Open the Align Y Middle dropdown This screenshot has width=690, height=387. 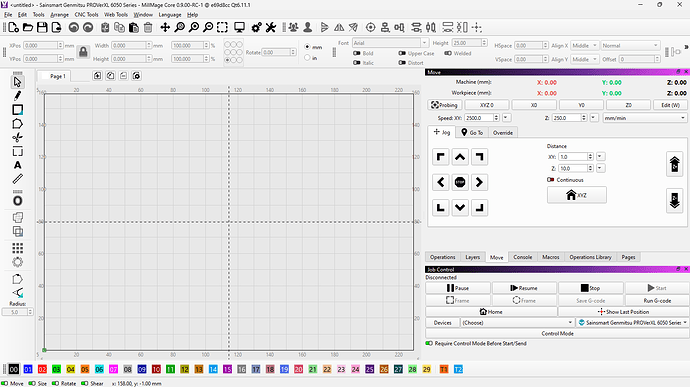pos(584,59)
